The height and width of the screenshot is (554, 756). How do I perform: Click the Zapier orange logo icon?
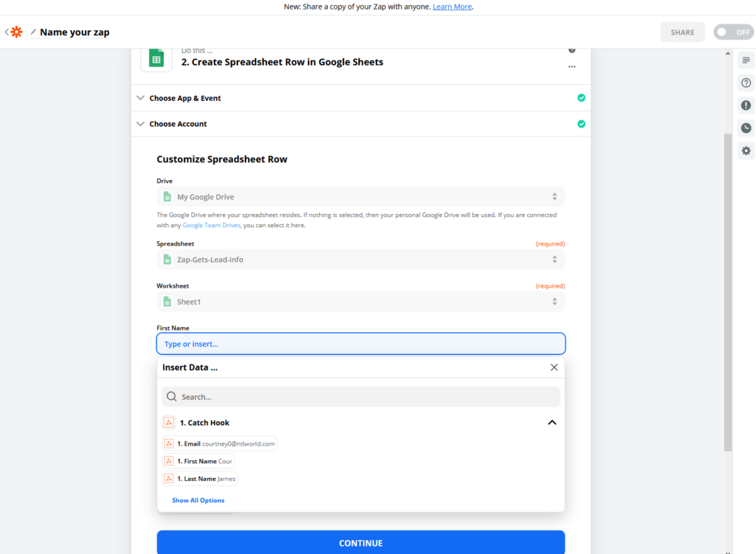16,32
